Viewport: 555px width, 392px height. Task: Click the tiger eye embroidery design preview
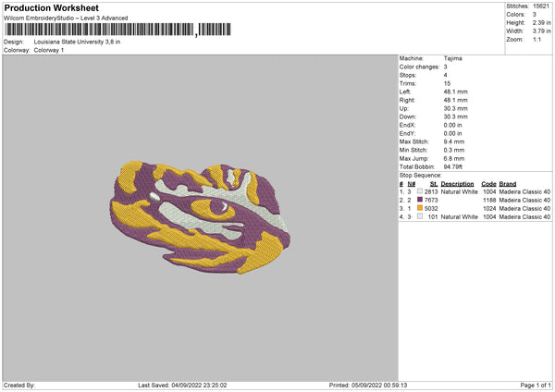(200, 217)
